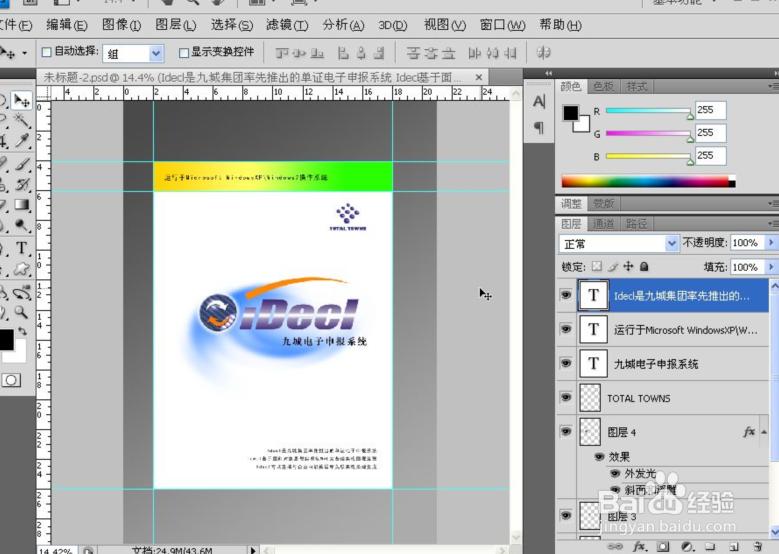Hide the Idecl是九城集团率先推出的 text layer

coord(565,295)
